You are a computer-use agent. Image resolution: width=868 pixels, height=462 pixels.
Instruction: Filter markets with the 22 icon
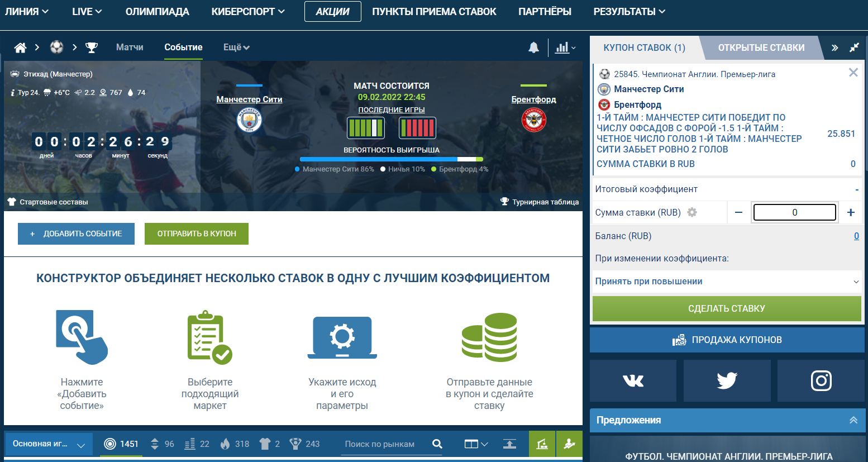click(x=197, y=444)
